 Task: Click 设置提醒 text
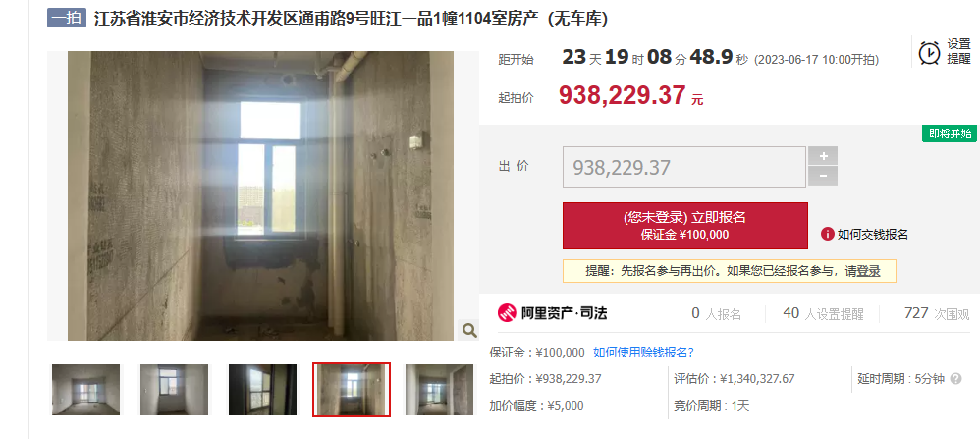(958, 51)
